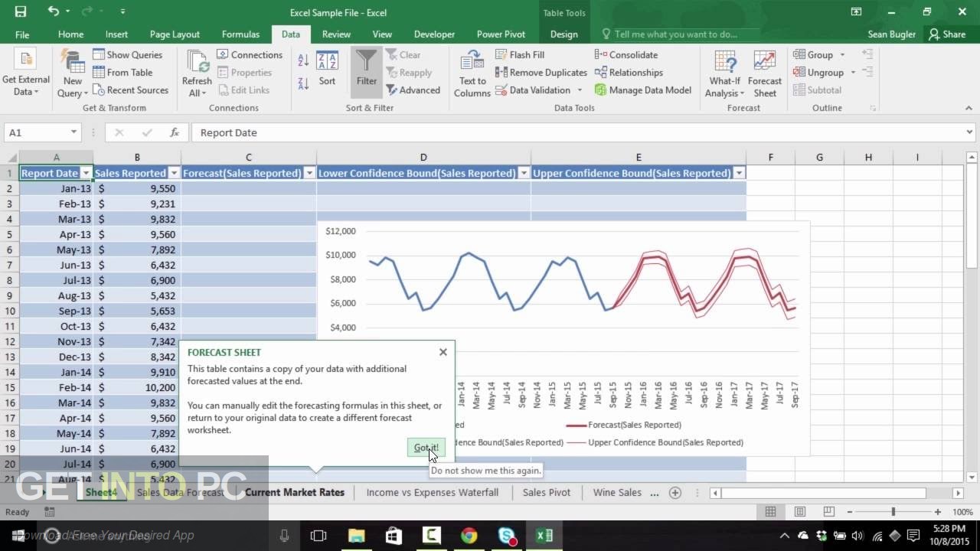
Task: Open the Group dropdown arrow
Action: tap(842, 54)
